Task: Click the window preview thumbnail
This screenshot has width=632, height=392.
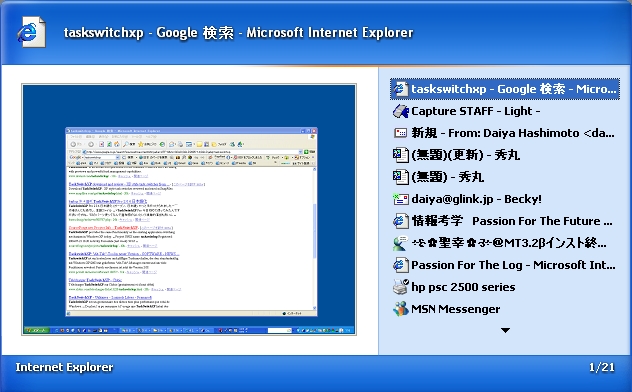Action: pos(189,209)
